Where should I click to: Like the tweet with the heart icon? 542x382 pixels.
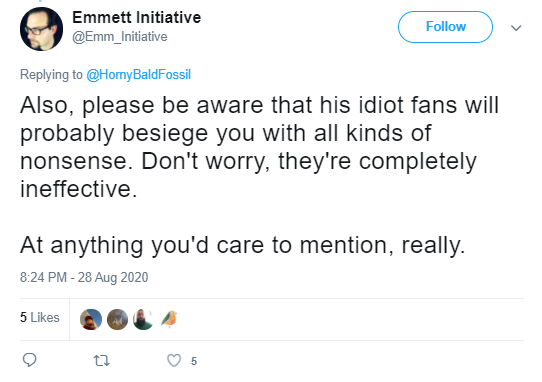click(174, 361)
